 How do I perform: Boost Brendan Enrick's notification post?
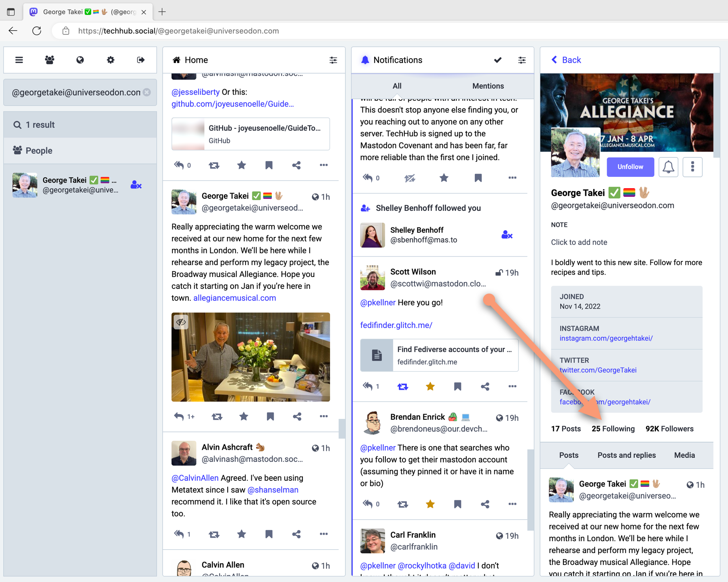[x=403, y=504]
